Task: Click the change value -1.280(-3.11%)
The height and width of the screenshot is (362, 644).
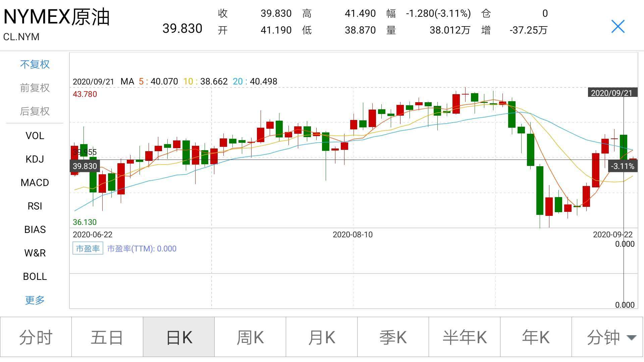Action: (x=438, y=13)
